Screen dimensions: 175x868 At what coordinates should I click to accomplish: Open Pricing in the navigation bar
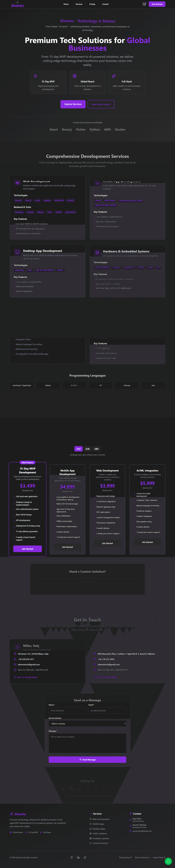tap(92, 4)
